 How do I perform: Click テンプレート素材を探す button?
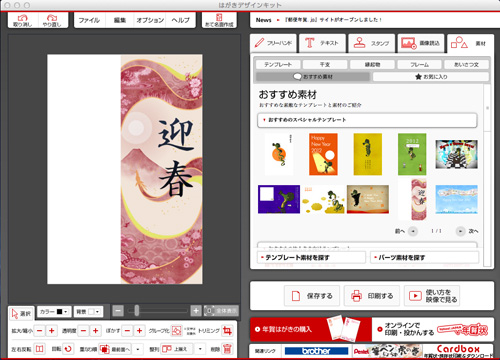[x=312, y=257]
